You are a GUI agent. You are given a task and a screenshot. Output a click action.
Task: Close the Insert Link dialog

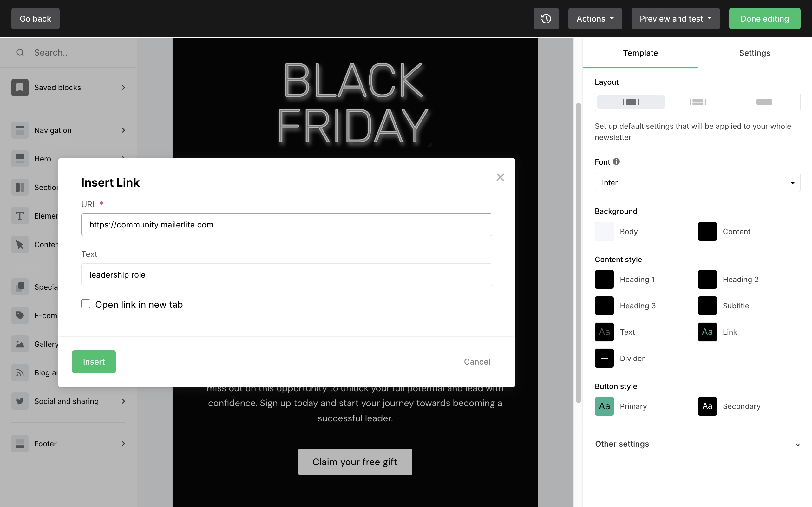click(500, 177)
